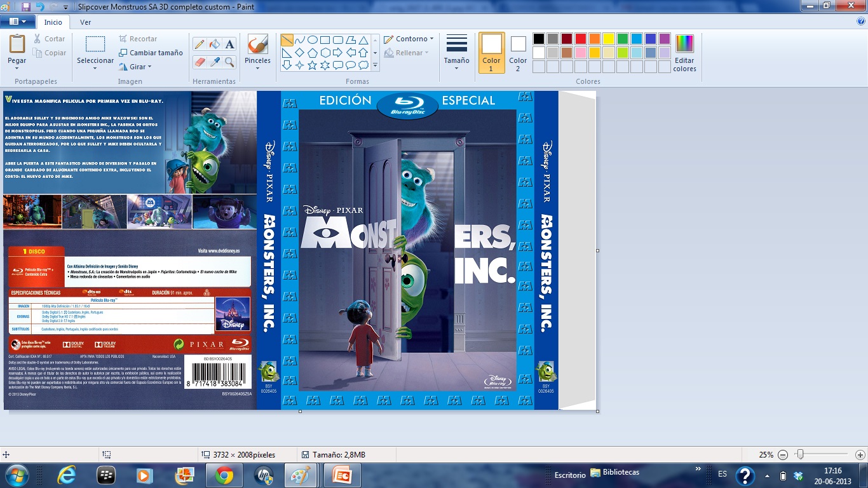Open the Bibliotecas toolbar on taskbar

coord(615,473)
